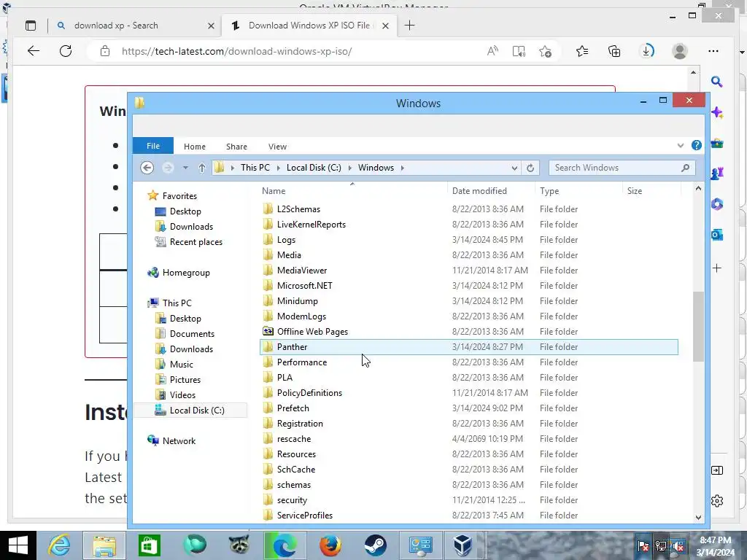Go back in the Edge browser
Viewport: 747px width, 560px height.
click(34, 51)
